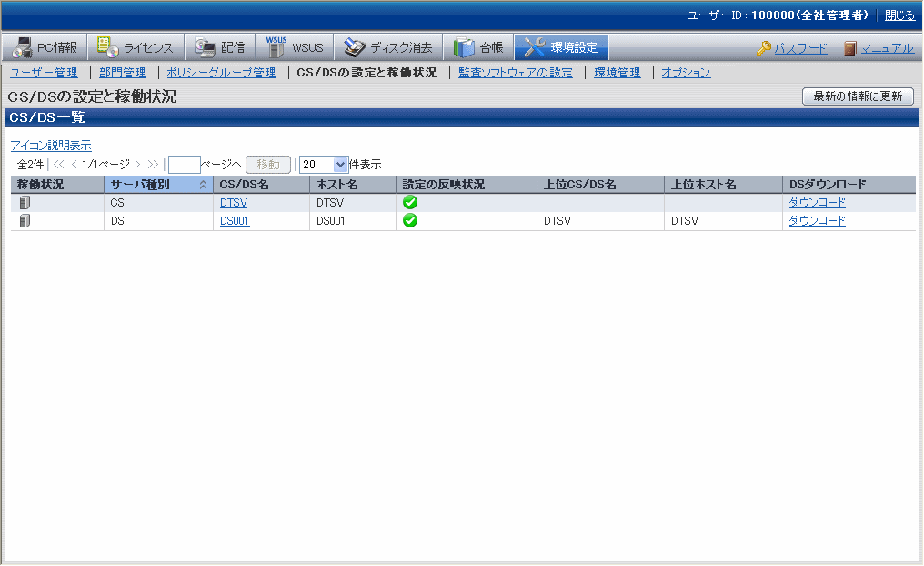Click ダウンロード link in DTSV row

point(817,203)
